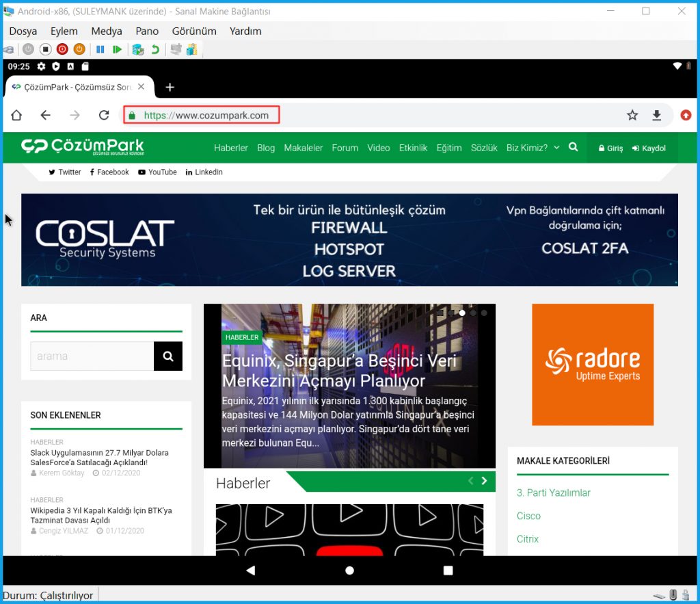This screenshot has width=700, height=604.
Task: Open the Yardım menu
Action: pos(245,31)
